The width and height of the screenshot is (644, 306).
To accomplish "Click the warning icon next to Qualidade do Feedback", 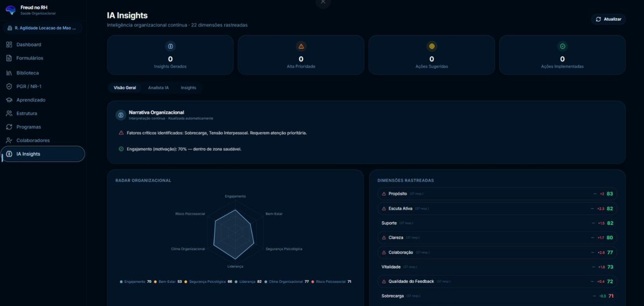I will tap(384, 282).
